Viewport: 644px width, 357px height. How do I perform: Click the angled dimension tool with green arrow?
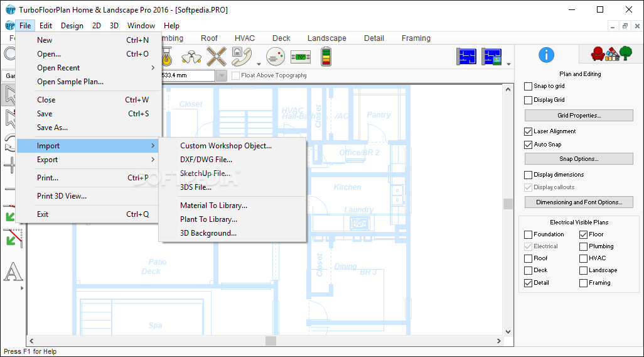[x=13, y=239]
